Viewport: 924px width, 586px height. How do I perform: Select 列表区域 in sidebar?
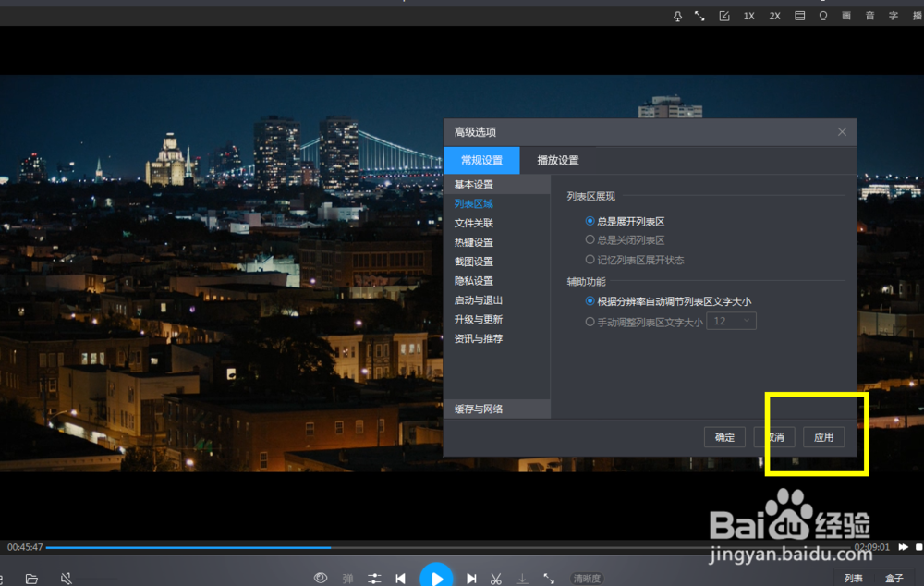(473, 204)
